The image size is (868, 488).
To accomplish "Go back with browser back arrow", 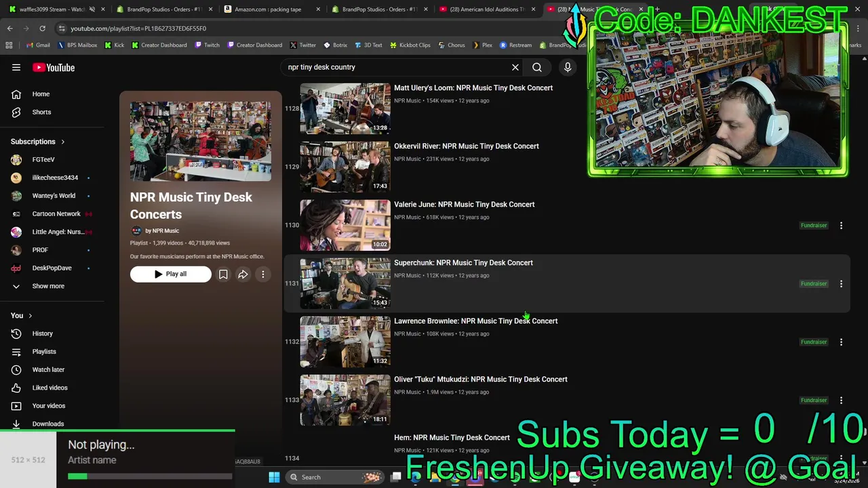I will 9,28.
